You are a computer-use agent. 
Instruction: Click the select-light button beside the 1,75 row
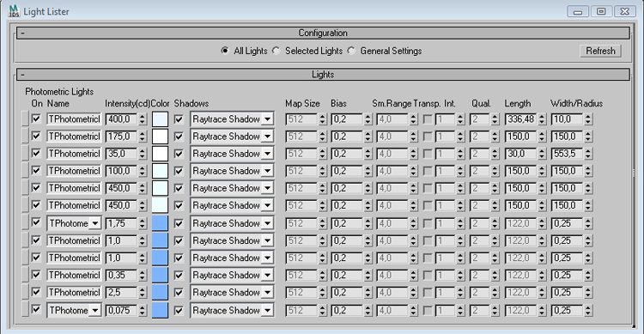(25, 223)
